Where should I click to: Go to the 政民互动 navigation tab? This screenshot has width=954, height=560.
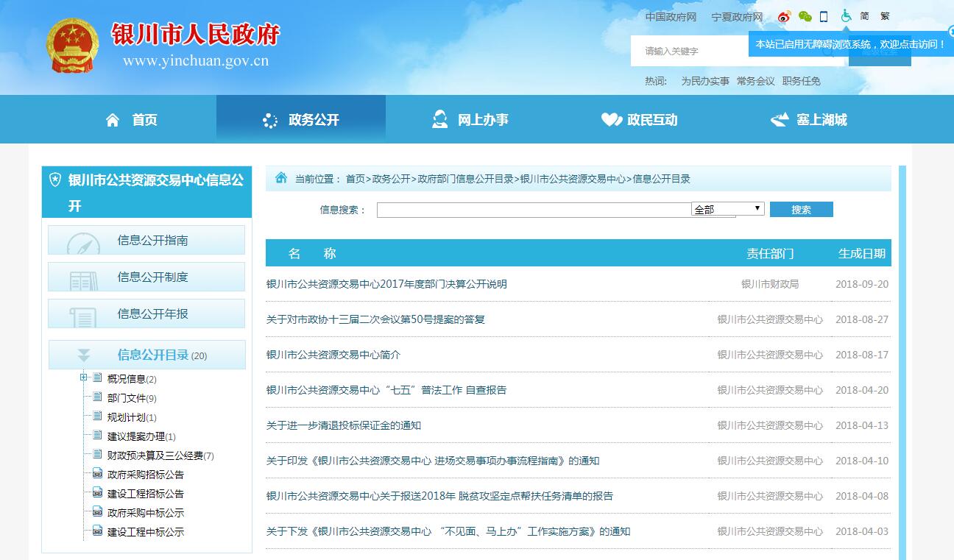[640, 120]
